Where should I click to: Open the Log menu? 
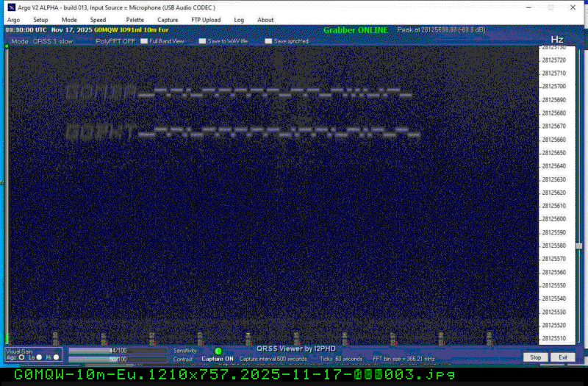(239, 20)
